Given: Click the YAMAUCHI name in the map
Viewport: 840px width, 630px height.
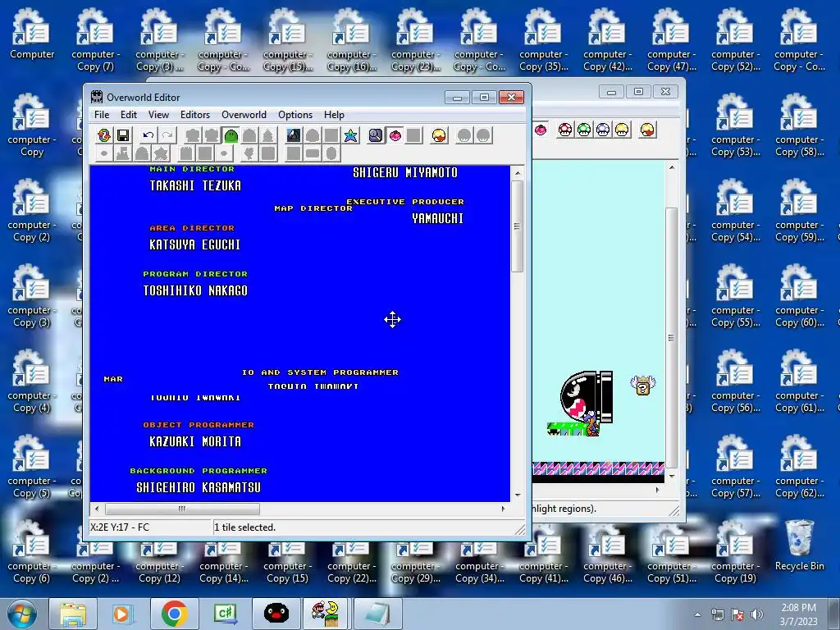Looking at the screenshot, I should (438, 218).
